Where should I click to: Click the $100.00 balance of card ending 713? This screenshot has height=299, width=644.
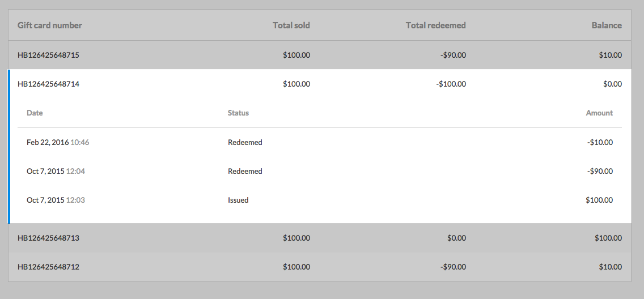point(608,238)
